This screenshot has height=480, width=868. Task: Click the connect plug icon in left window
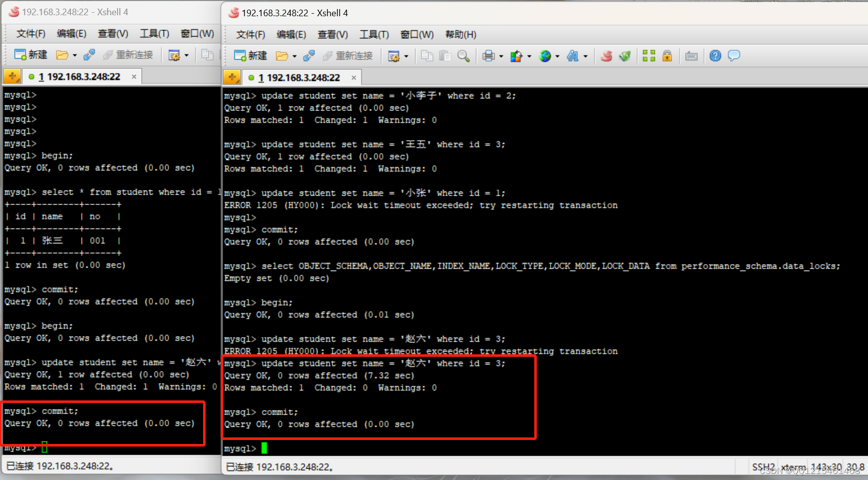tap(89, 55)
